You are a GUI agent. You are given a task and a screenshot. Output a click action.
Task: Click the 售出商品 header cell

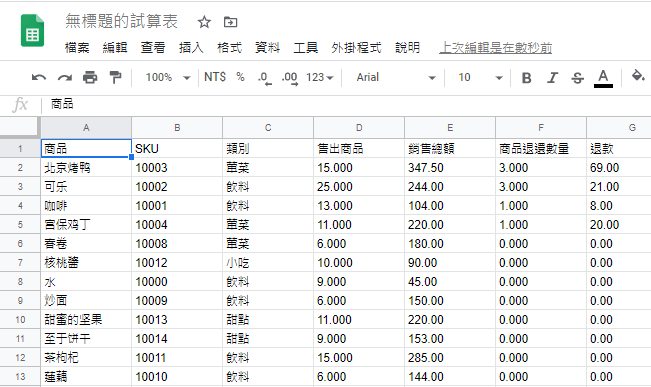tap(359, 148)
